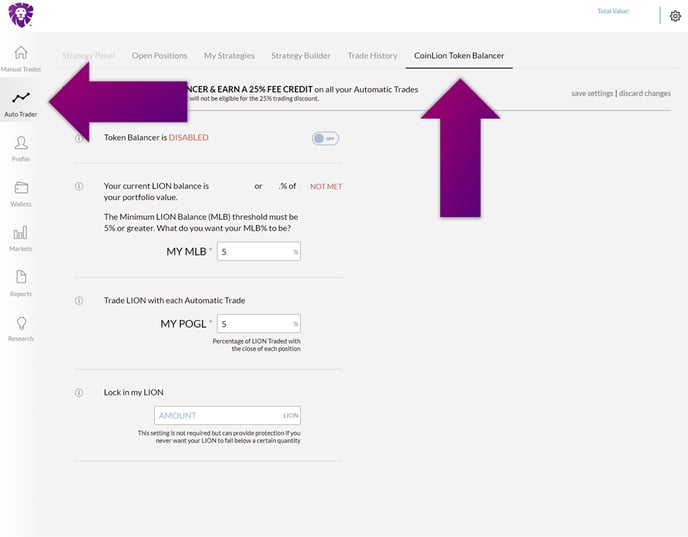Open the Reports document icon
This screenshot has width=688, height=537.
[21, 277]
